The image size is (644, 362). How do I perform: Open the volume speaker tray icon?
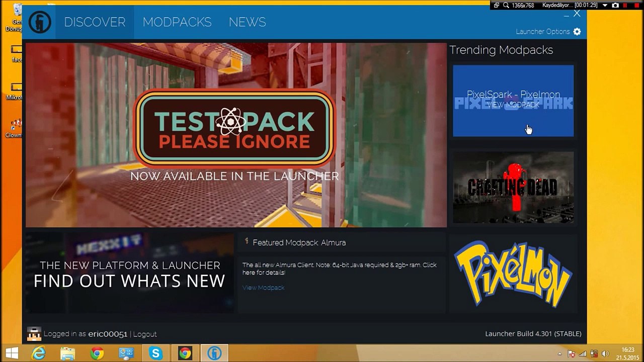[x=605, y=354]
